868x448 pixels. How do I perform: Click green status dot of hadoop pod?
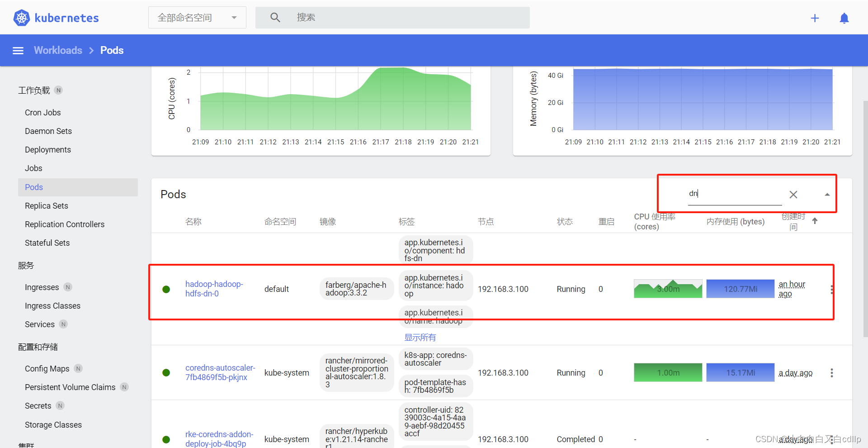tap(166, 289)
